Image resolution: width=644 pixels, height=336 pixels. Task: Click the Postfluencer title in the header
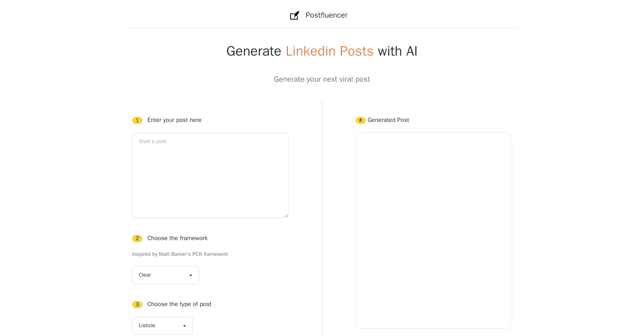[326, 15]
